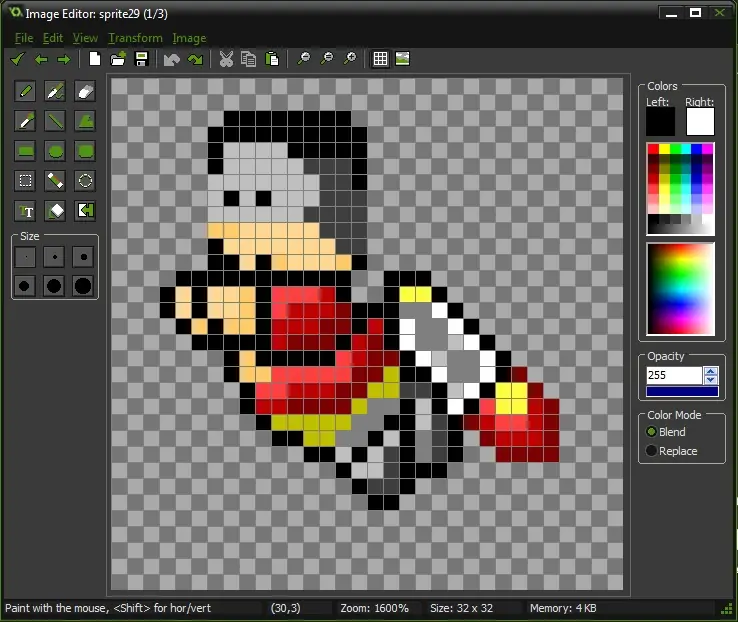
Task: Select the Color picker eyedropper tool
Action: click(25, 121)
